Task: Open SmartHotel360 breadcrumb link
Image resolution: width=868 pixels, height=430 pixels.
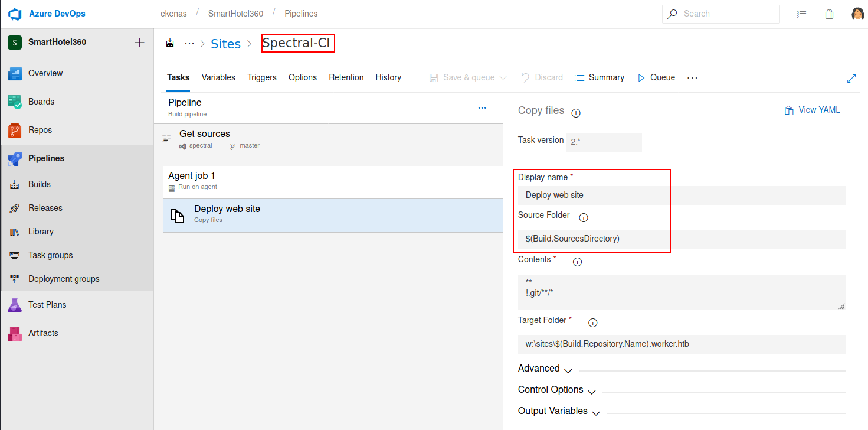Action: [x=235, y=13]
